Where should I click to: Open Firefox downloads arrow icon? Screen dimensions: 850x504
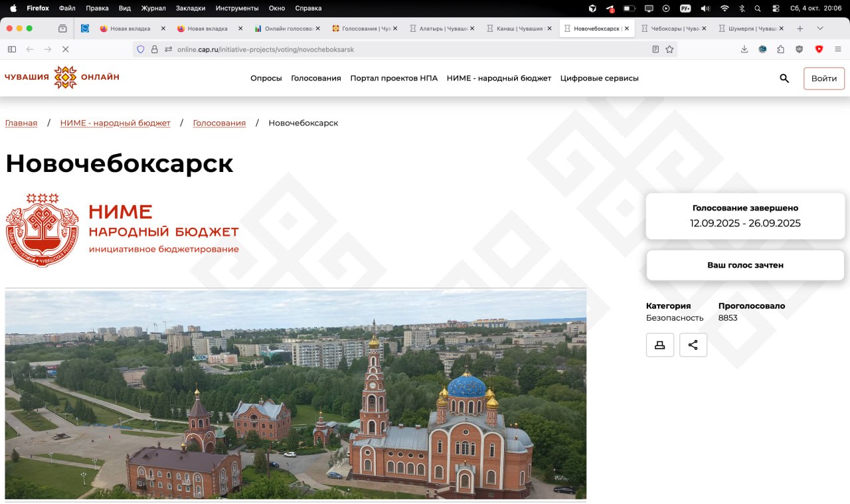744,49
